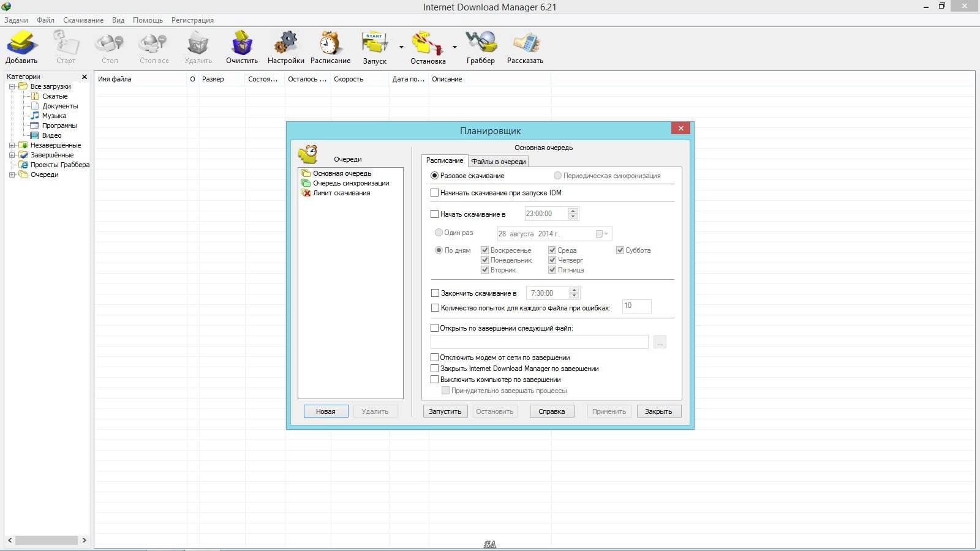Switch to Файлы в очереди tab
Image resolution: width=980 pixels, height=551 pixels.
[x=499, y=162]
